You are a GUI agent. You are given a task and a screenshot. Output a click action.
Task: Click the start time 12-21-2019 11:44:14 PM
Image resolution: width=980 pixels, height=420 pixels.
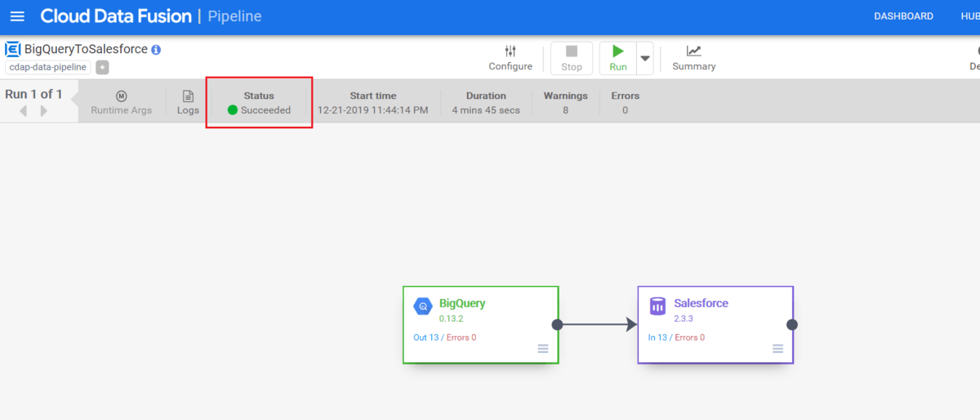[372, 110]
